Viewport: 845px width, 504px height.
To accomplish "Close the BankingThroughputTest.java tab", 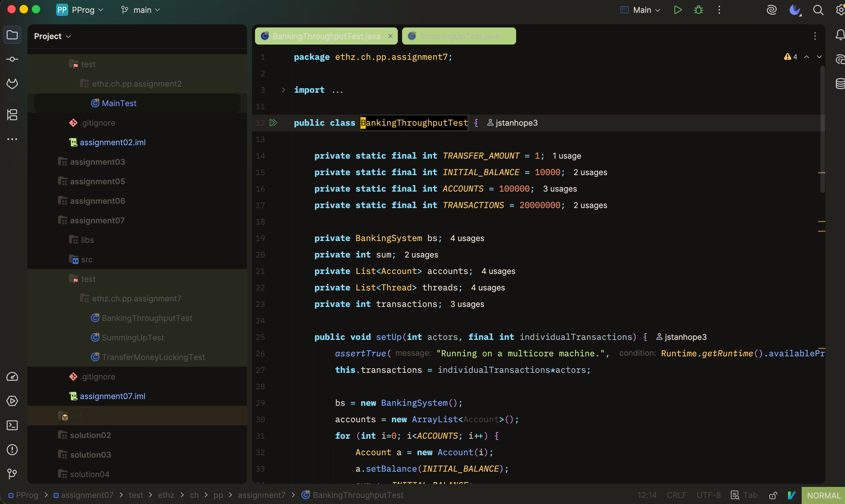I will 390,36.
